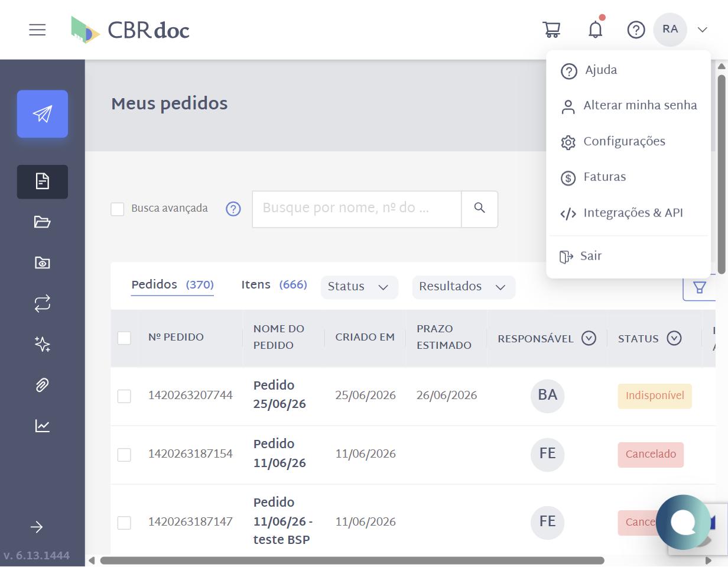Click the RA user avatar
Image resolution: width=728 pixels, height=567 pixels.
click(670, 30)
